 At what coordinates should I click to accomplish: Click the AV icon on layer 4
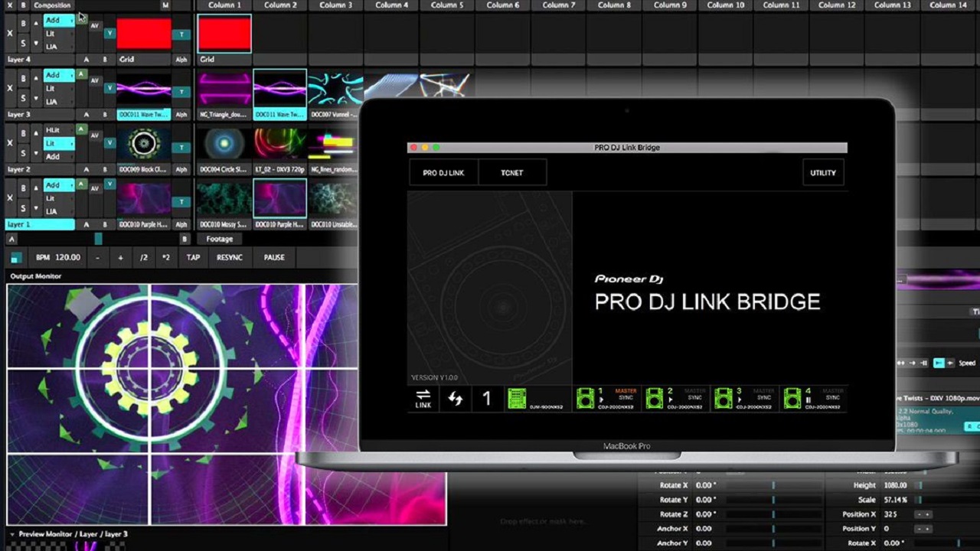click(94, 25)
